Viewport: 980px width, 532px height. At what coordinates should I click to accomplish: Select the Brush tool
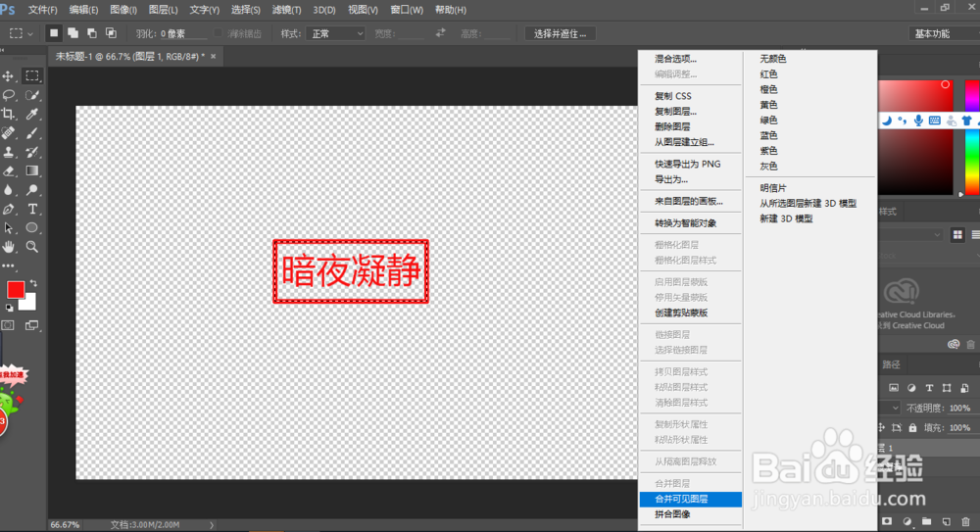pyautogui.click(x=32, y=132)
